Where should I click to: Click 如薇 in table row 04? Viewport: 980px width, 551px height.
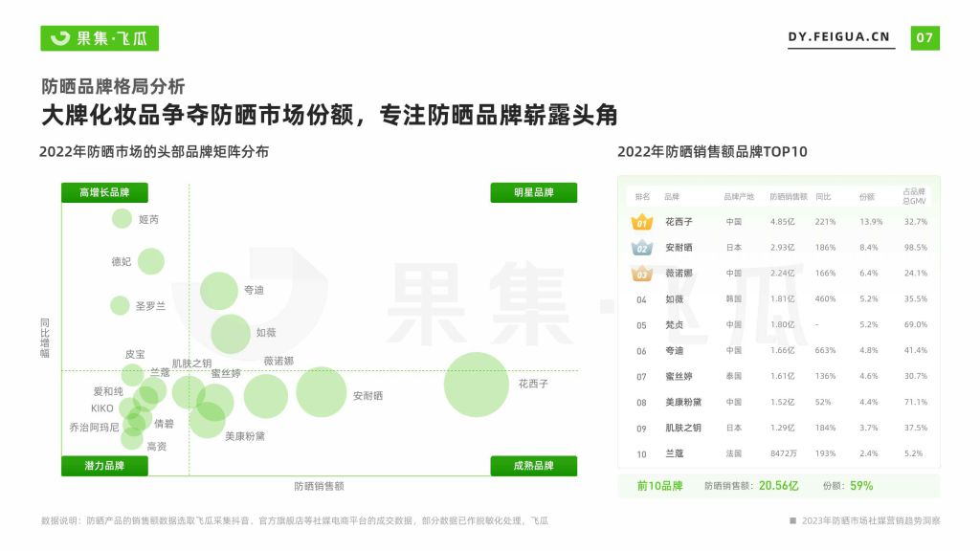click(x=675, y=299)
